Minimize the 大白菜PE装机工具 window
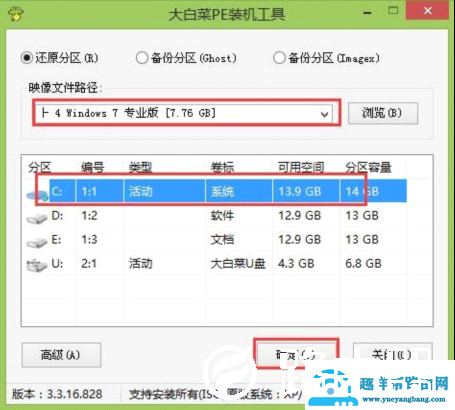 coord(368,13)
